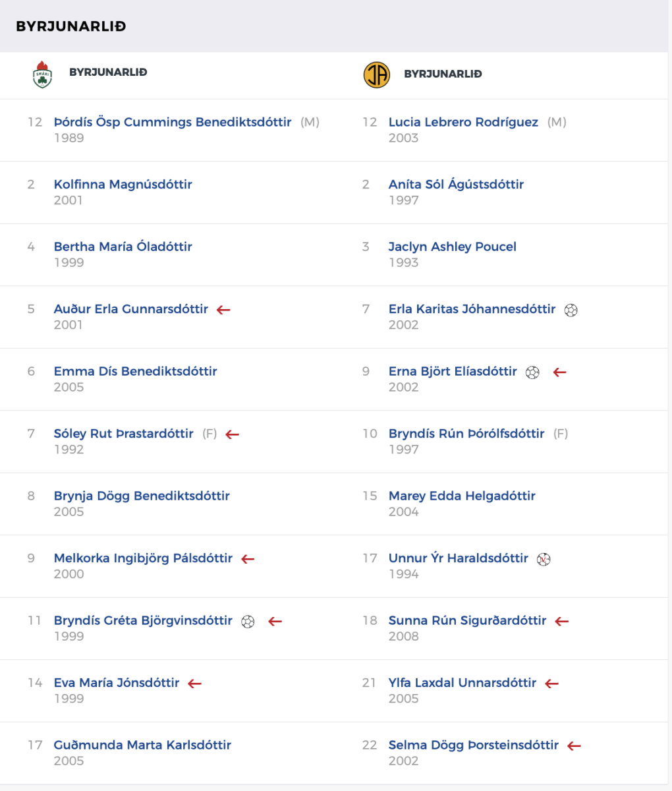The width and height of the screenshot is (672, 791).
Task: Open player Þórdís Ösp Cummings Benediktsdóttir
Action: coord(173,122)
